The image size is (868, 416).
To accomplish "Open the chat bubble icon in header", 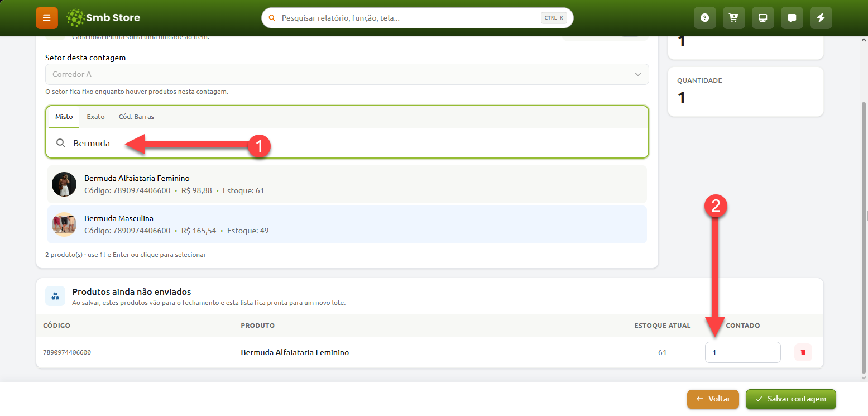I will [792, 18].
